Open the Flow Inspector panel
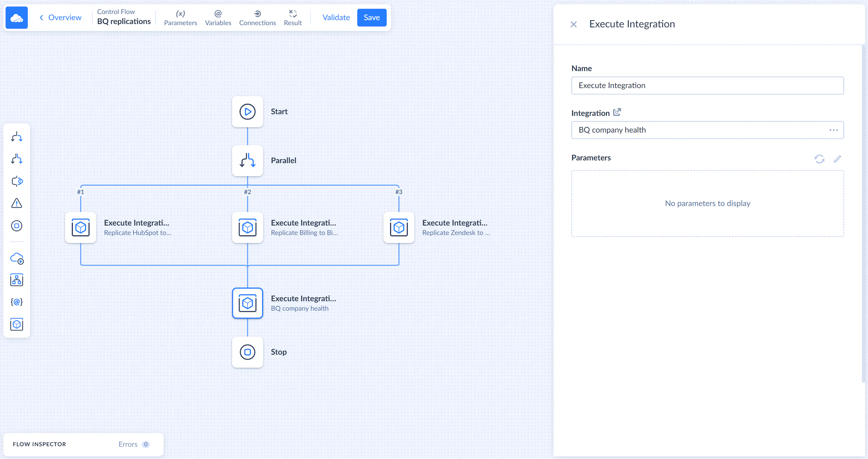The height and width of the screenshot is (459, 868). 39,444
